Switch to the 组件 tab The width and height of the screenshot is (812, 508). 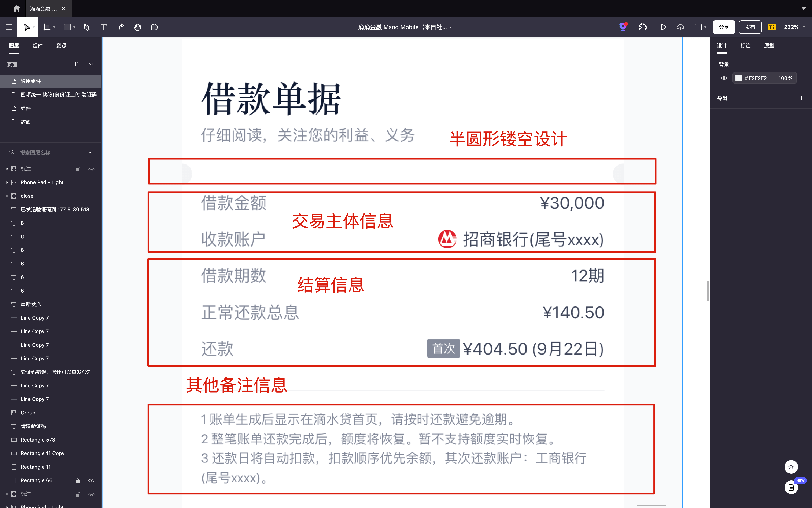click(38, 46)
